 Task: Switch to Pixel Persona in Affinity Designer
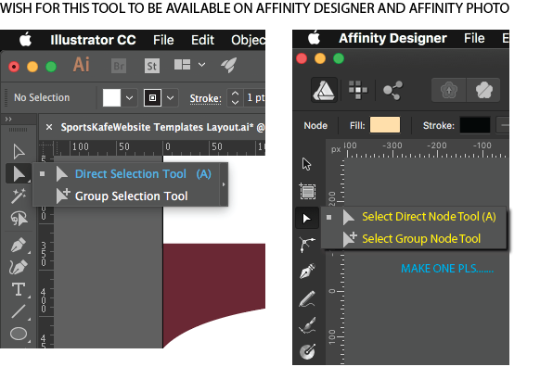tap(358, 90)
